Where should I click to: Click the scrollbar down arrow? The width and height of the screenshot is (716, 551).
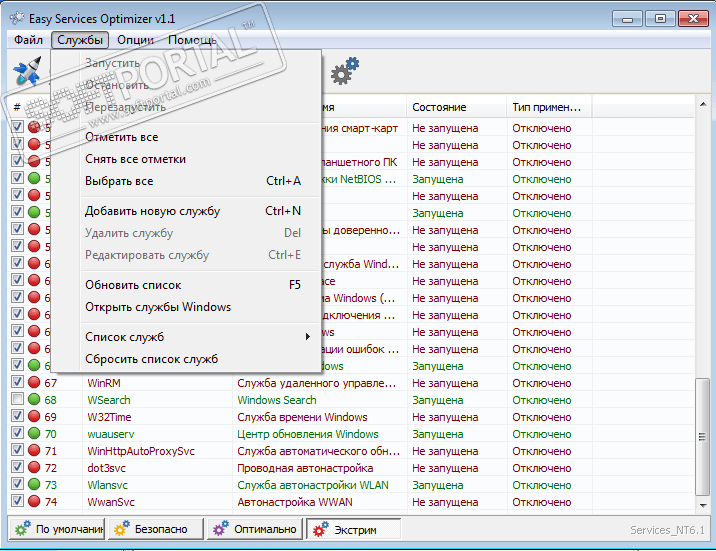tap(703, 505)
